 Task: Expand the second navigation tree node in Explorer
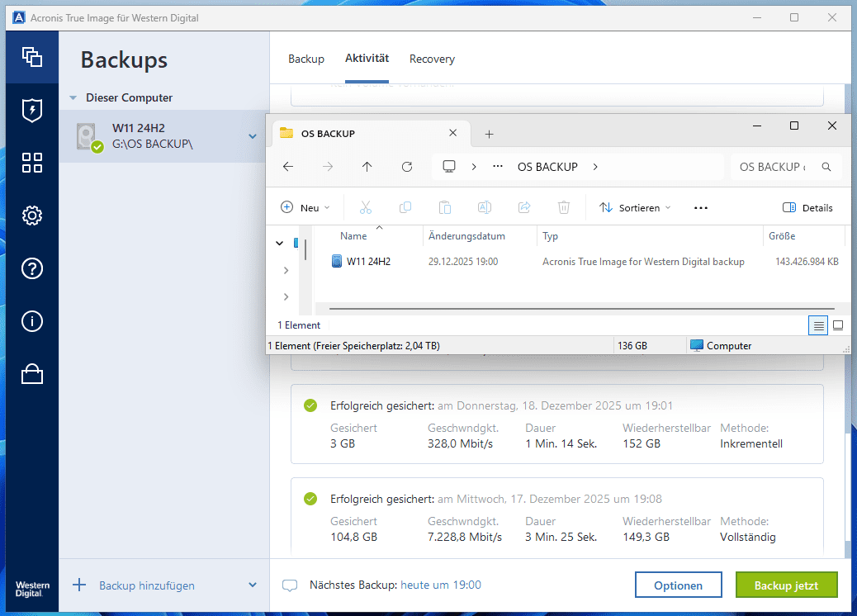pyautogui.click(x=286, y=270)
